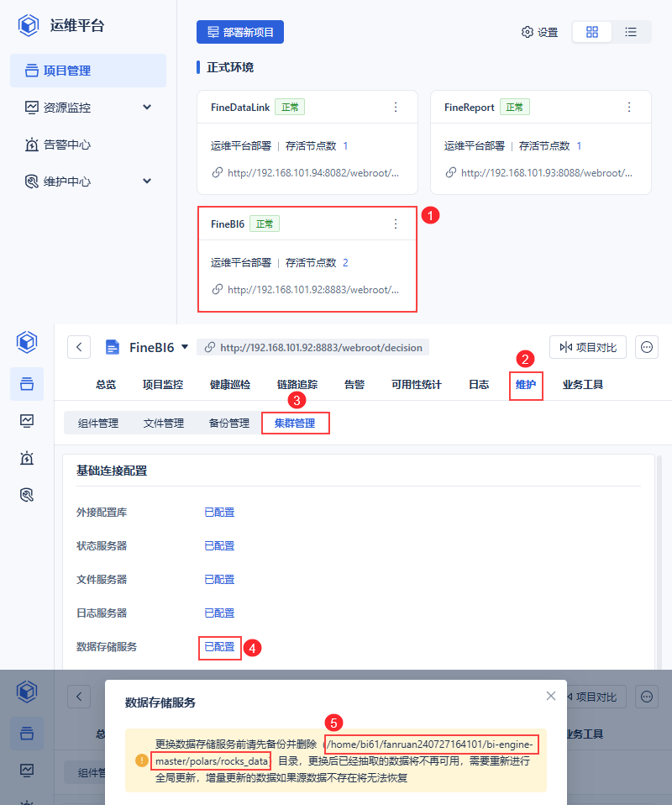Click the 项目管理 sidebar icon behind the dialog

click(x=27, y=733)
